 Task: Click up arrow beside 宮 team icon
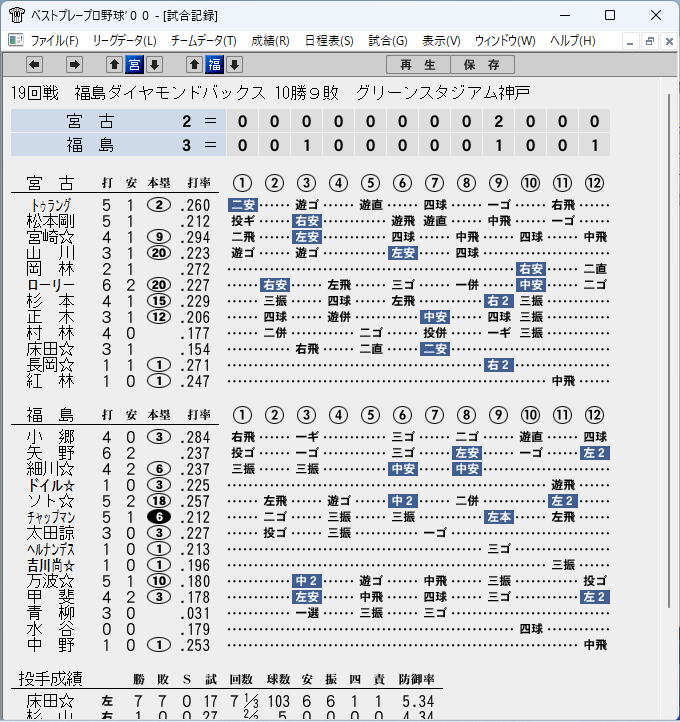(x=115, y=65)
